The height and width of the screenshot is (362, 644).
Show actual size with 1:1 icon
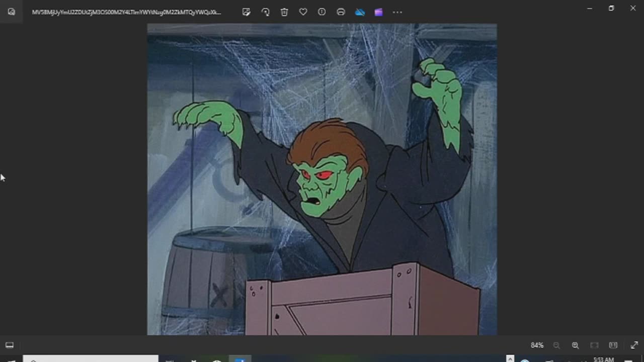point(613,345)
